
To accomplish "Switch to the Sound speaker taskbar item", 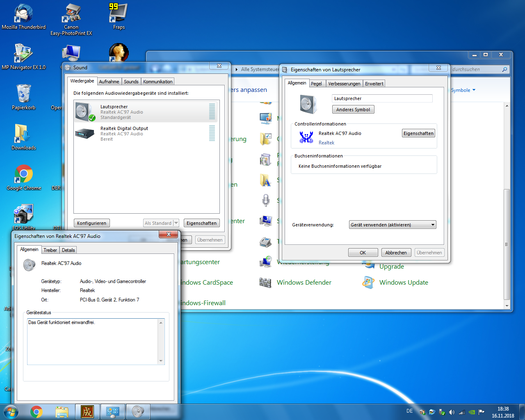I will 138,412.
